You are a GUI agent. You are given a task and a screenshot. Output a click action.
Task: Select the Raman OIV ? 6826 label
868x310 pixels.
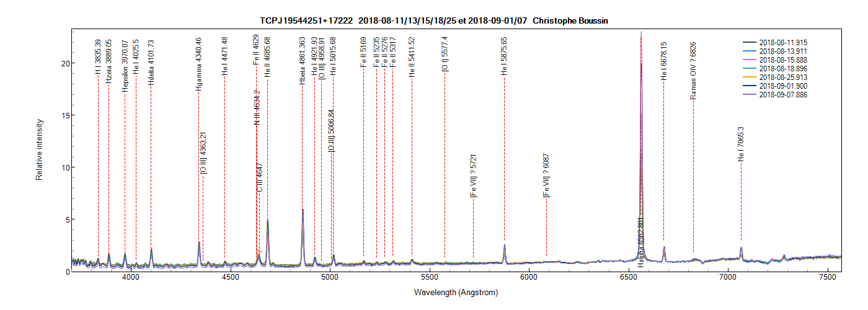pyautogui.click(x=693, y=71)
